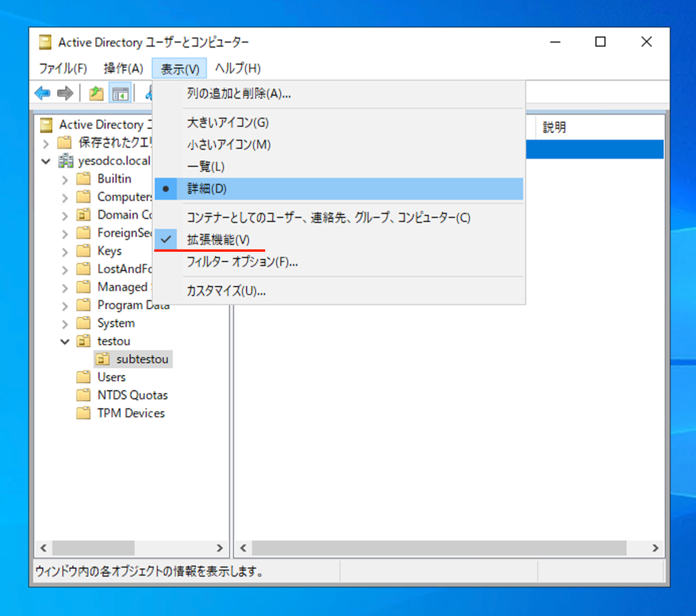The image size is (696, 616).
Task: Click left arrow of tree pane scrollbar
Action: [43, 548]
